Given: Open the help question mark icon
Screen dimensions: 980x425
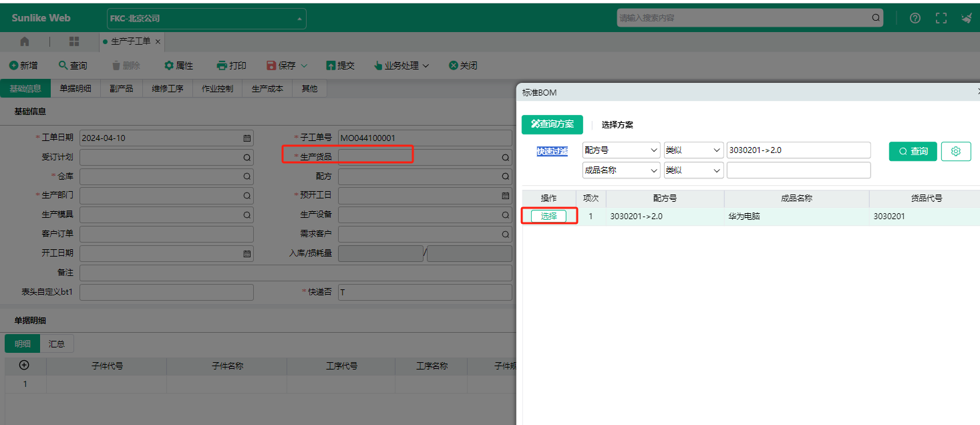Looking at the screenshot, I should tap(915, 18).
